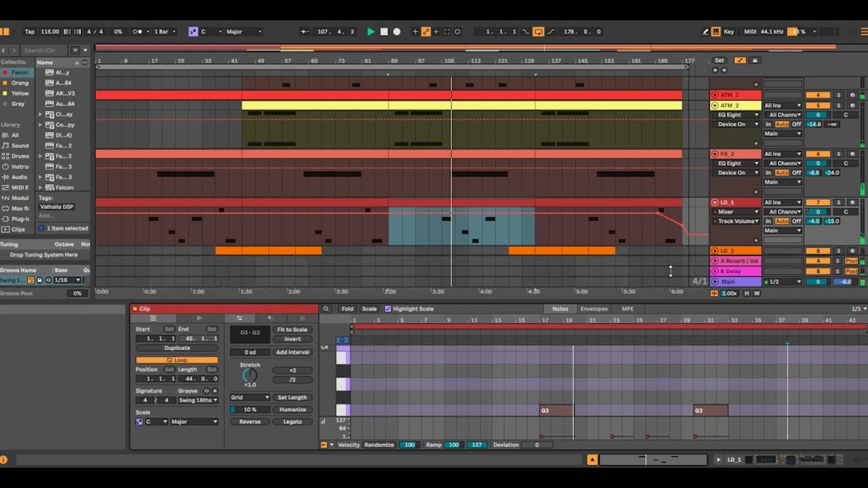Go to previous locator arrow
The image size is (868, 488).
point(715,70)
